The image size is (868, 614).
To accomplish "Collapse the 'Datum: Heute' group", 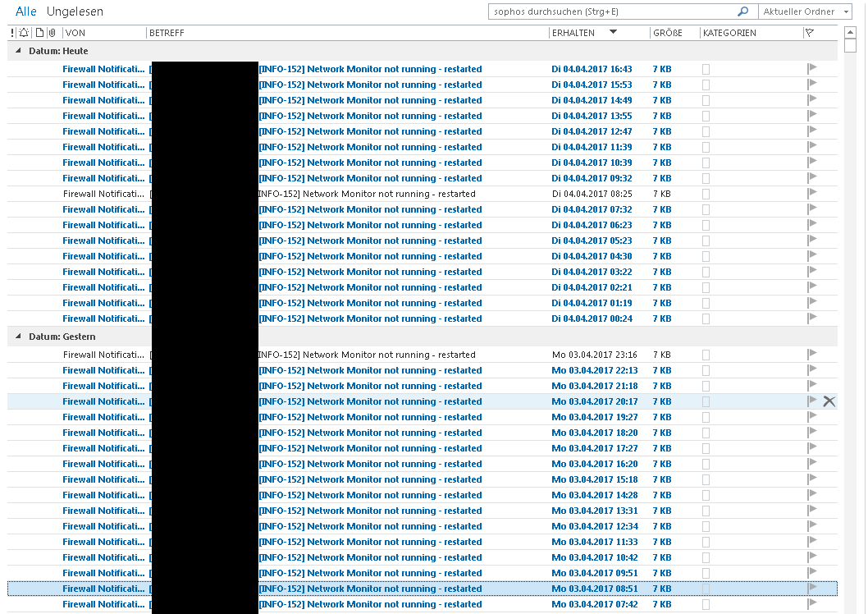I will pyautogui.click(x=18, y=51).
